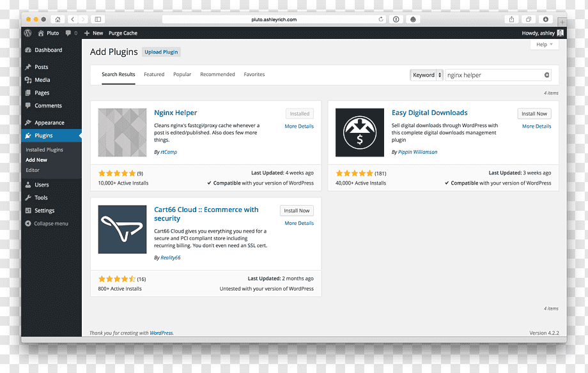Image resolution: width=588 pixels, height=373 pixels.
Task: Install Easy Digital Downloads plugin now
Action: pos(534,114)
